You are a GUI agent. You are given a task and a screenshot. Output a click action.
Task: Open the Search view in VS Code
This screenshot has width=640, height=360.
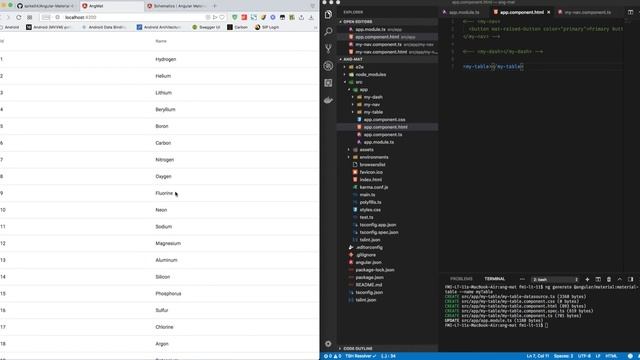point(328,31)
